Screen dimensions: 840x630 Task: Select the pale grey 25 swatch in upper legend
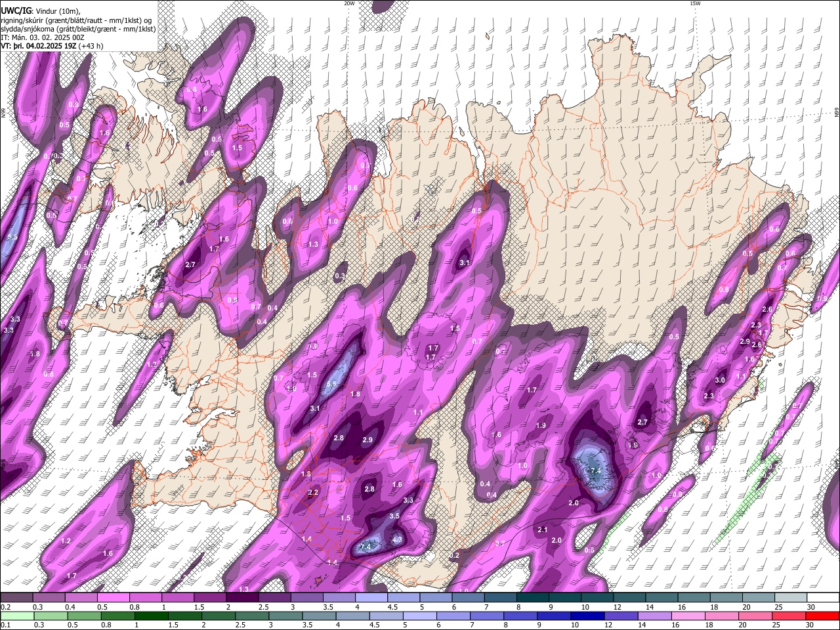pos(791,597)
